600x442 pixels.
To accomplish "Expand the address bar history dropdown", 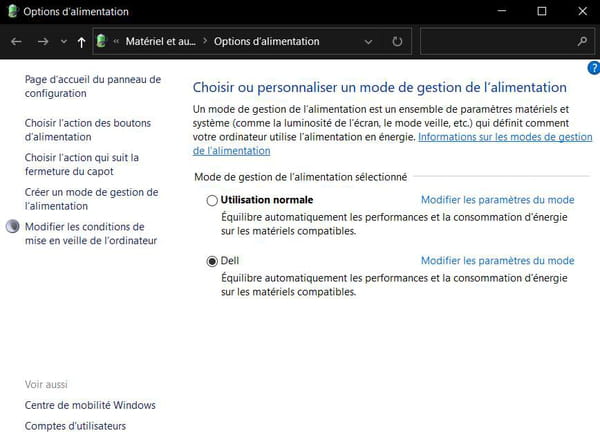I will pyautogui.click(x=368, y=41).
